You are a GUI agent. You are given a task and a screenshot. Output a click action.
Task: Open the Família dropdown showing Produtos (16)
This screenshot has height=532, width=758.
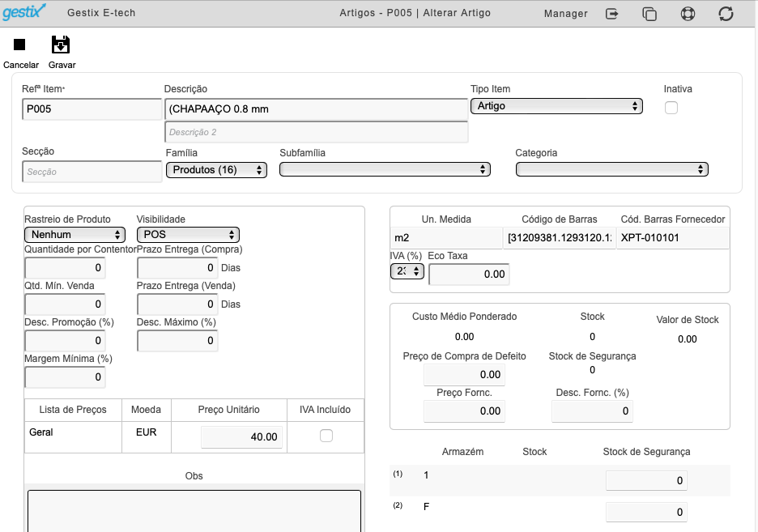coord(216,170)
